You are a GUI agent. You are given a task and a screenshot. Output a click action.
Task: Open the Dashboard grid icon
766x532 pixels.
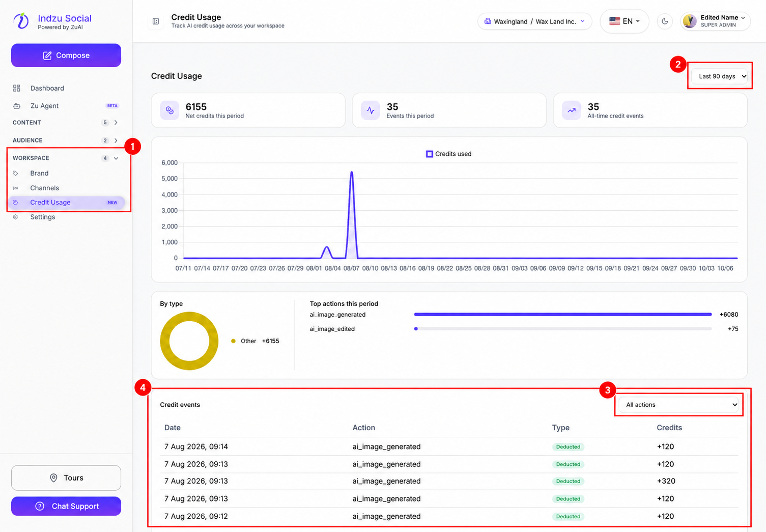coord(17,88)
